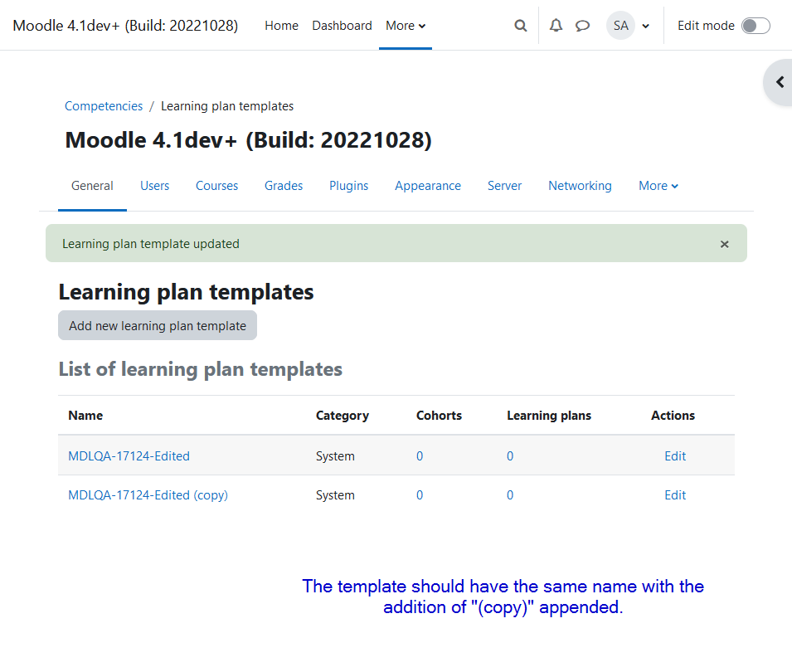This screenshot has width=792, height=672.
Task: Click learning plans count for MDLQA-17124-Edited
Action: (x=510, y=455)
